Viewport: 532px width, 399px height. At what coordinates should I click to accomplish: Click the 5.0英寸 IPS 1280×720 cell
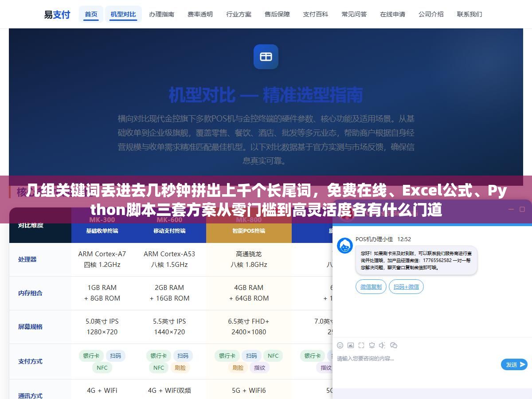102,327
